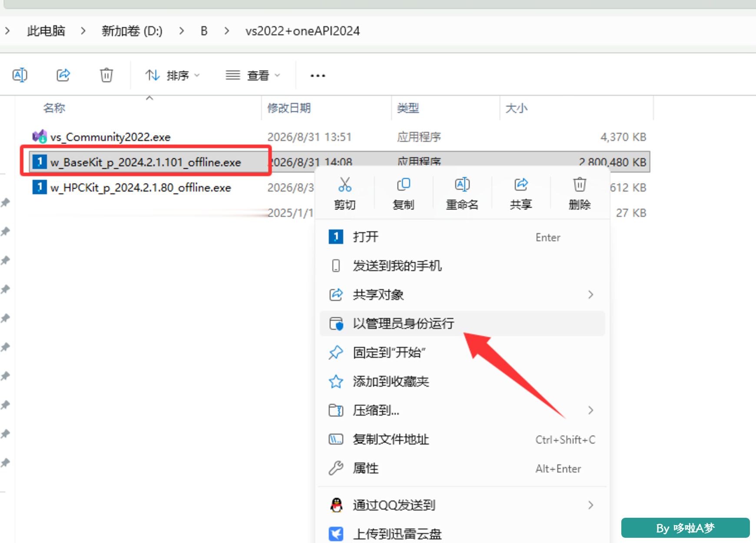
Task: Open the 压缩到... submenu
Action: 462,410
